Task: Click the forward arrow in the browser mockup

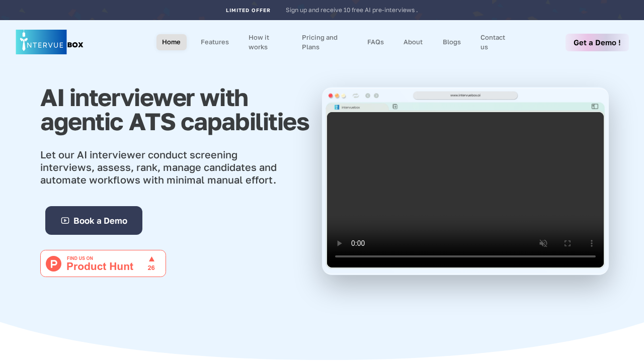Action: (376, 96)
